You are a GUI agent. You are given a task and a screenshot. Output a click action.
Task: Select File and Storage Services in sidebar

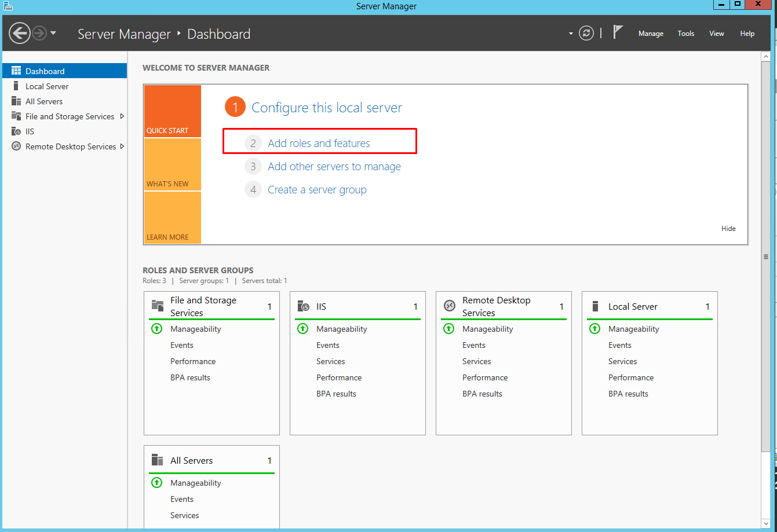65,116
